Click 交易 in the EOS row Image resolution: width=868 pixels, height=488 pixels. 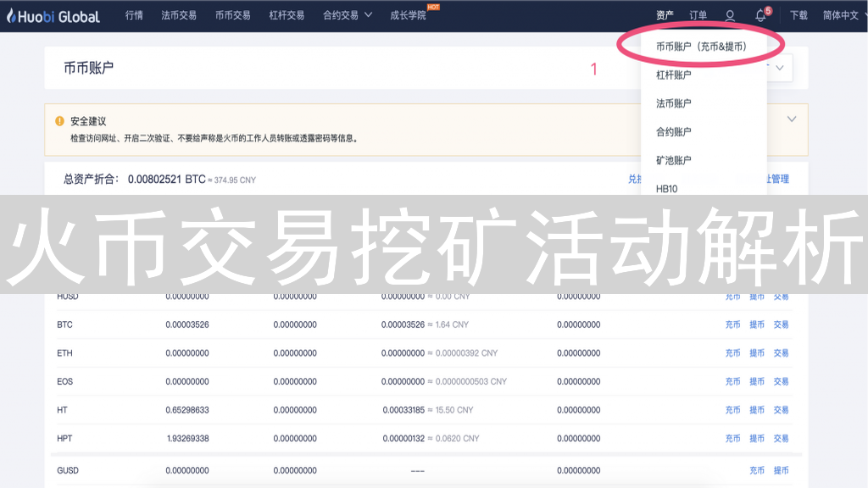point(781,382)
